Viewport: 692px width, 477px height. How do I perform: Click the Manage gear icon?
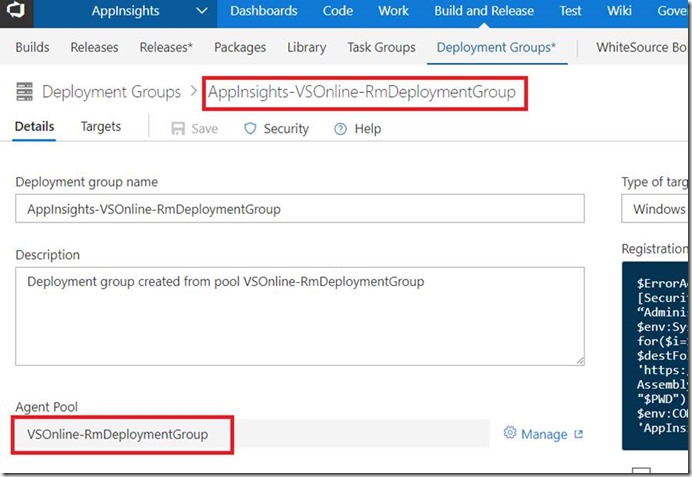tap(510, 433)
